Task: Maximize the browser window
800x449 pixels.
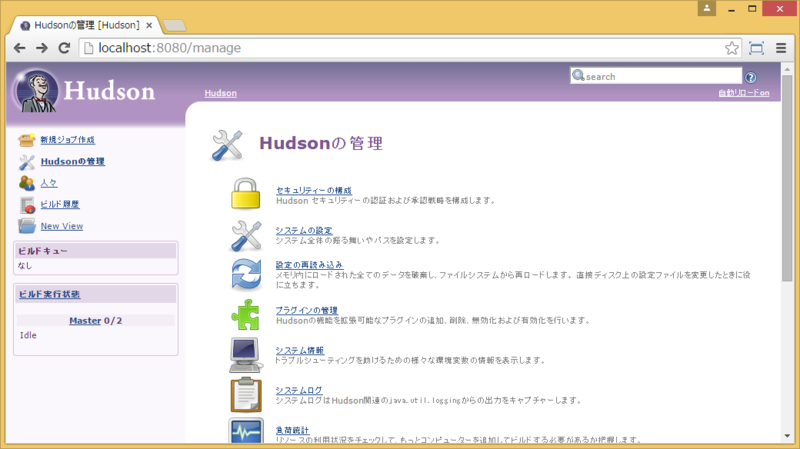Action: pyautogui.click(x=752, y=9)
